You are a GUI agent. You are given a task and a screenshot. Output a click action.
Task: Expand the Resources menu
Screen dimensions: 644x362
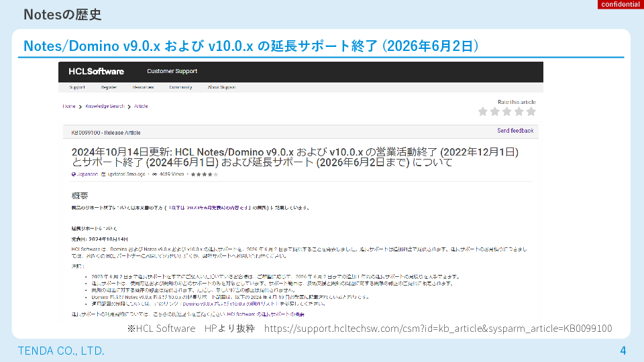tap(143, 87)
